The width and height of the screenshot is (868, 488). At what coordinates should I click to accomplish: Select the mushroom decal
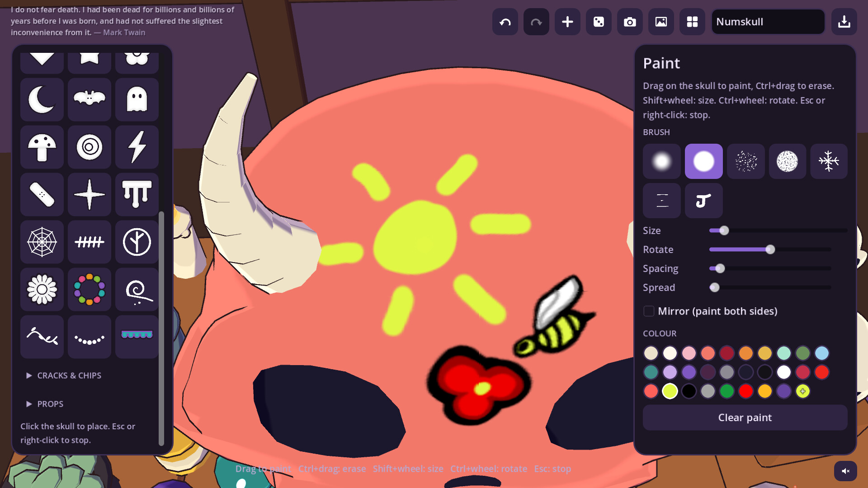(x=42, y=147)
